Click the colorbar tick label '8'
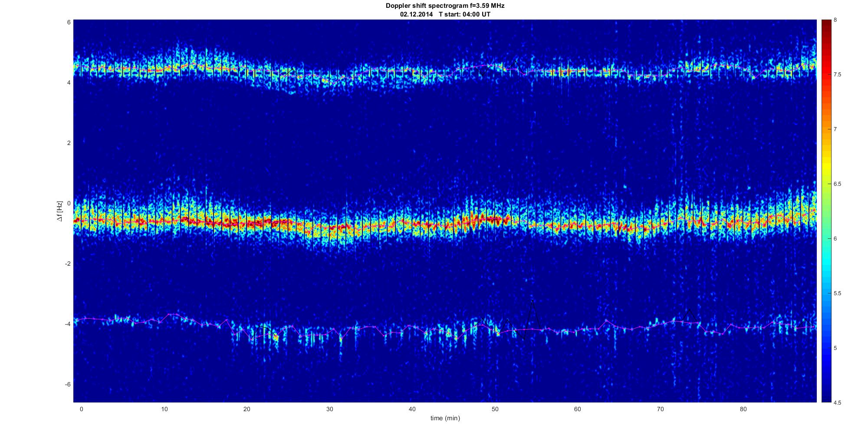868x432 pixels. click(x=835, y=20)
